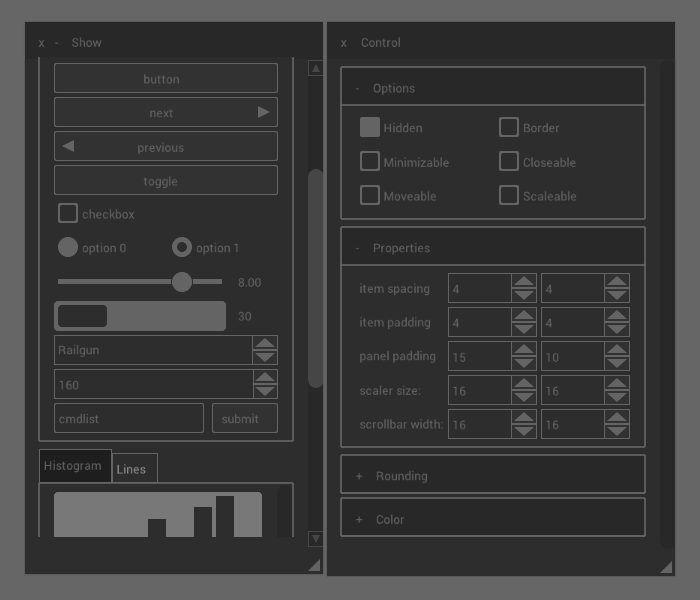Image resolution: width=700 pixels, height=600 pixels.
Task: Increase first item spacing value
Action: point(524,281)
